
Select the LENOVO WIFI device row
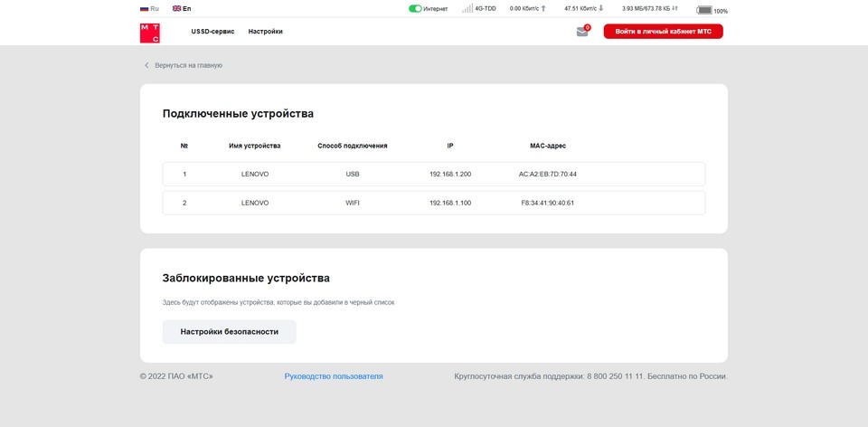[433, 203]
